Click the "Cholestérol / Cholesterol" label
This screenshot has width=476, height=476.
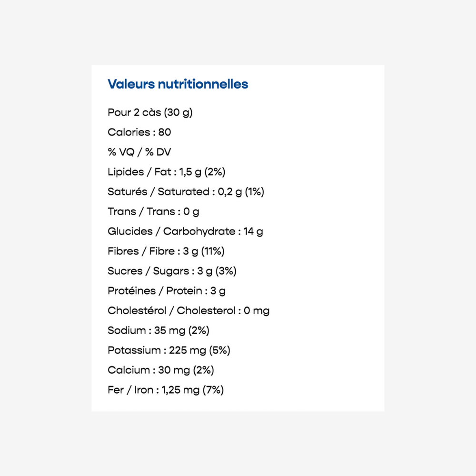(x=171, y=311)
